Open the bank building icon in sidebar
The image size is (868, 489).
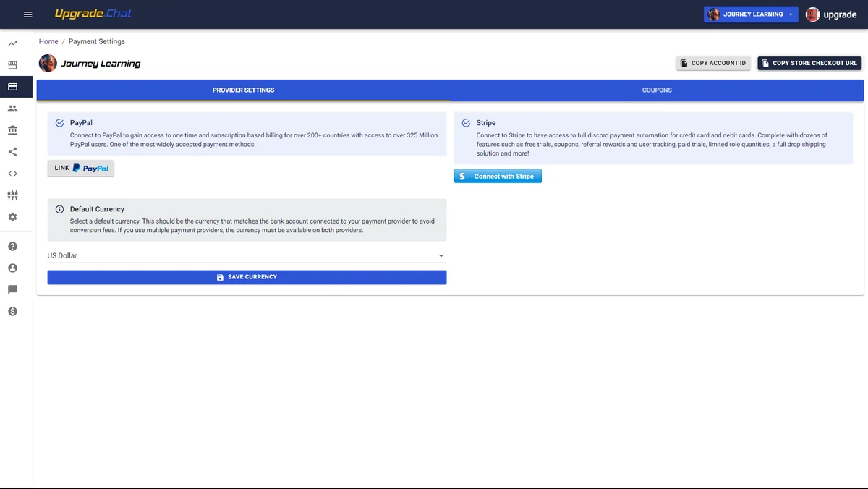(12, 130)
